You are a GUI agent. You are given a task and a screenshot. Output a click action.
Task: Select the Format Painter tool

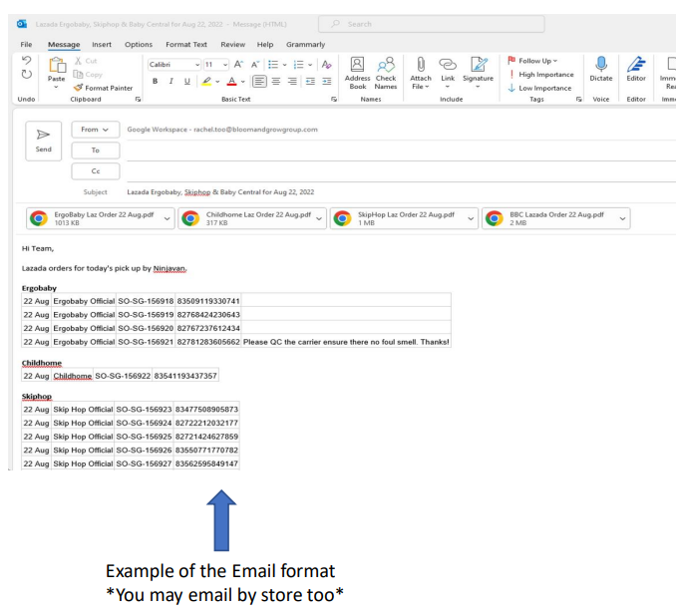103,88
